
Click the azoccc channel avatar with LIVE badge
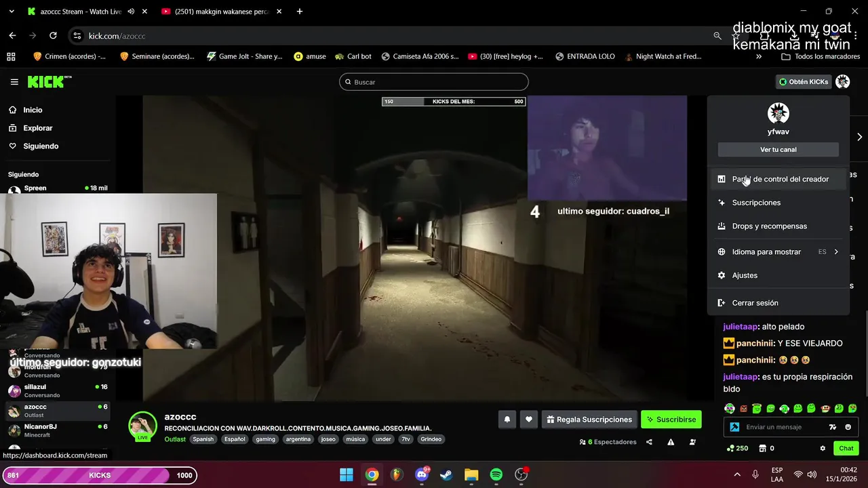(x=143, y=426)
